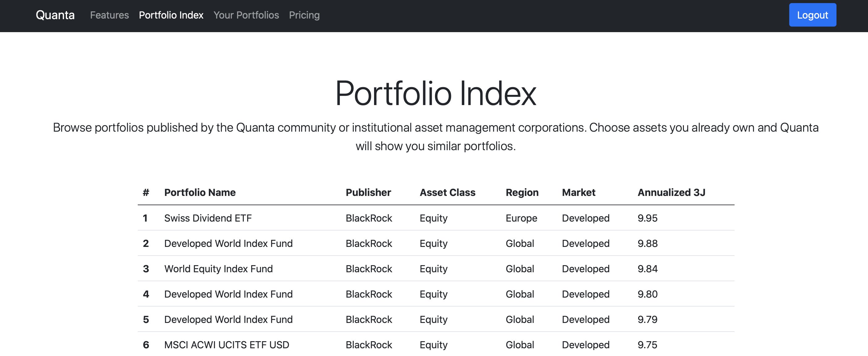This screenshot has width=868, height=356.
Task: Sort by the Market column header
Action: coord(579,192)
